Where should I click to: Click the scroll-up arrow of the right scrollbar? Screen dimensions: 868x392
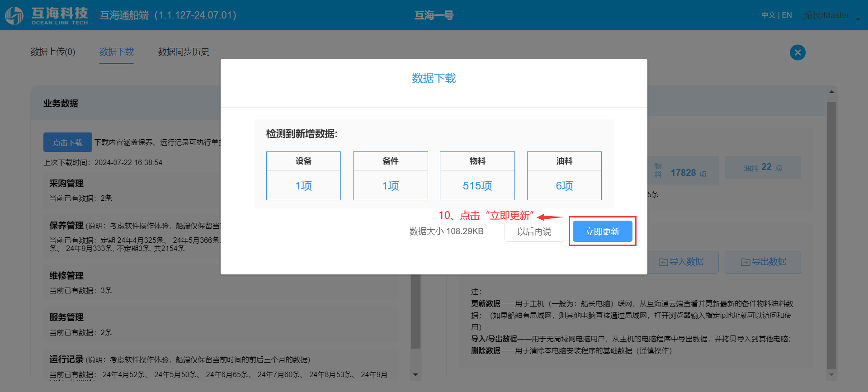831,92
